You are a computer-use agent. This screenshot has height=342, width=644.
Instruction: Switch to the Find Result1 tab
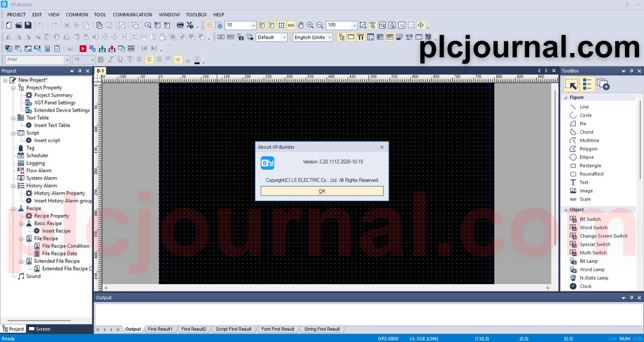click(160, 329)
